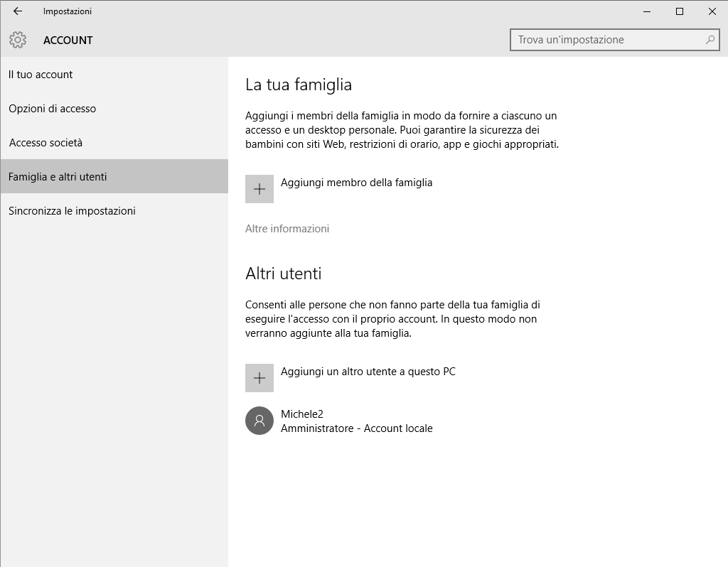Minimize the Impostazioni window
The image size is (728, 567).
tap(647, 11)
